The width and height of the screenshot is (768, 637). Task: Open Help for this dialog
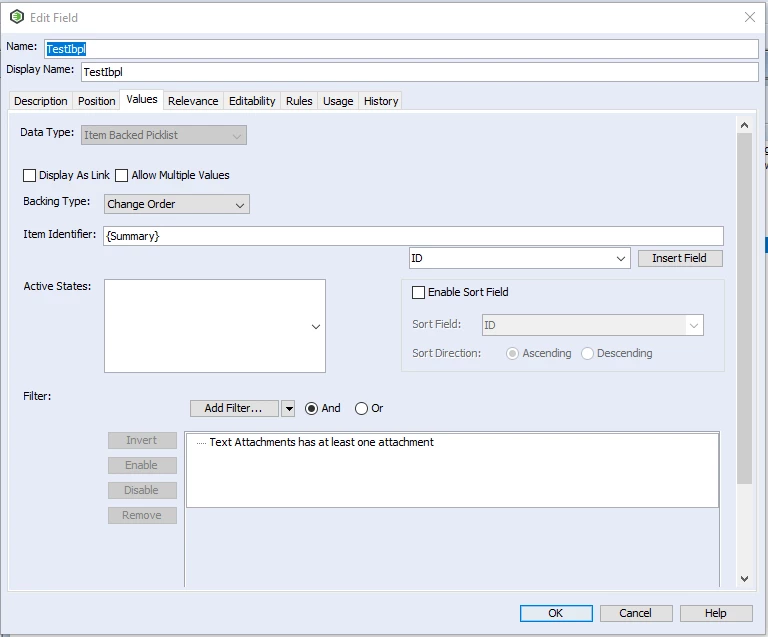tap(716, 613)
